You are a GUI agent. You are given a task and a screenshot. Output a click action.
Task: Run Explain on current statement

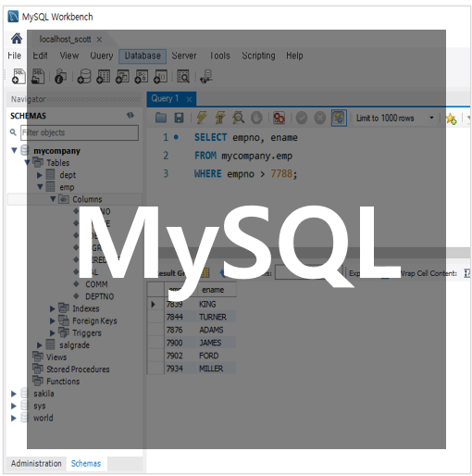pos(238,118)
